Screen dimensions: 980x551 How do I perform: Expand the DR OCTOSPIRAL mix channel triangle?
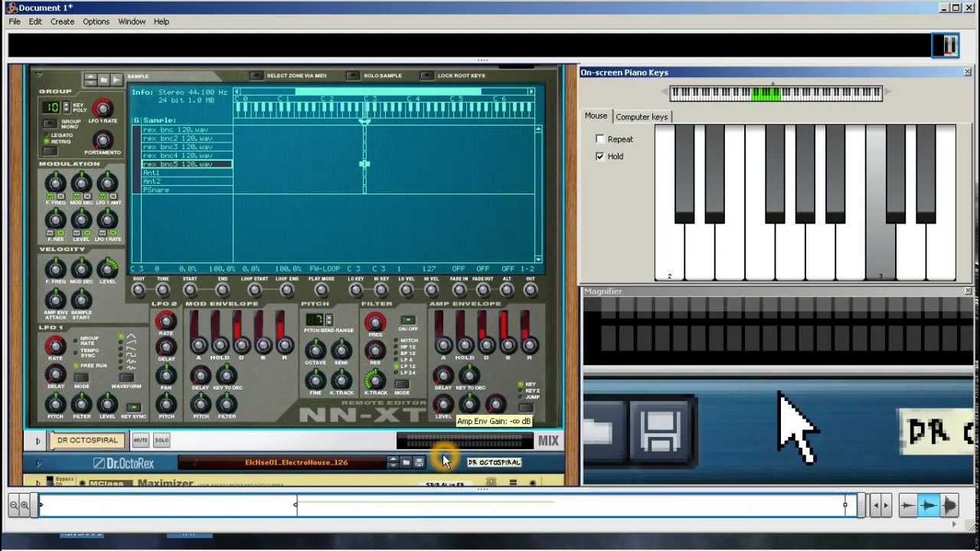[38, 441]
